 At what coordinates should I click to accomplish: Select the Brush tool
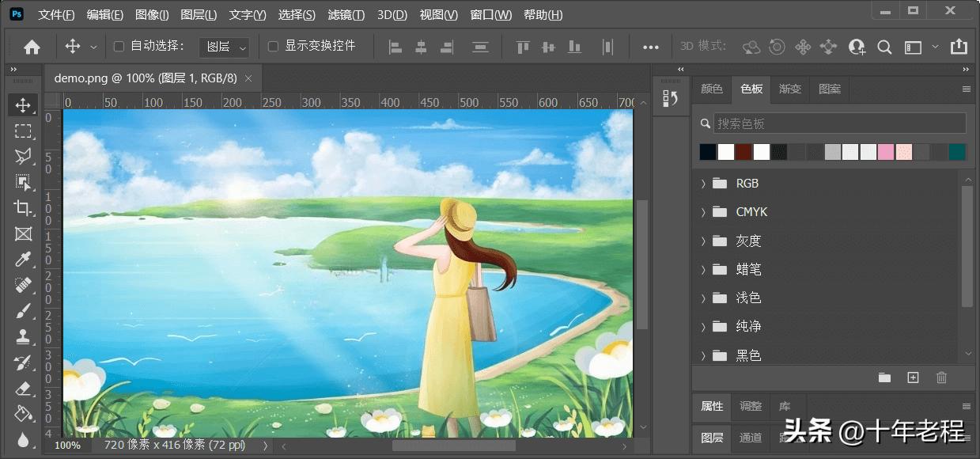[23, 311]
